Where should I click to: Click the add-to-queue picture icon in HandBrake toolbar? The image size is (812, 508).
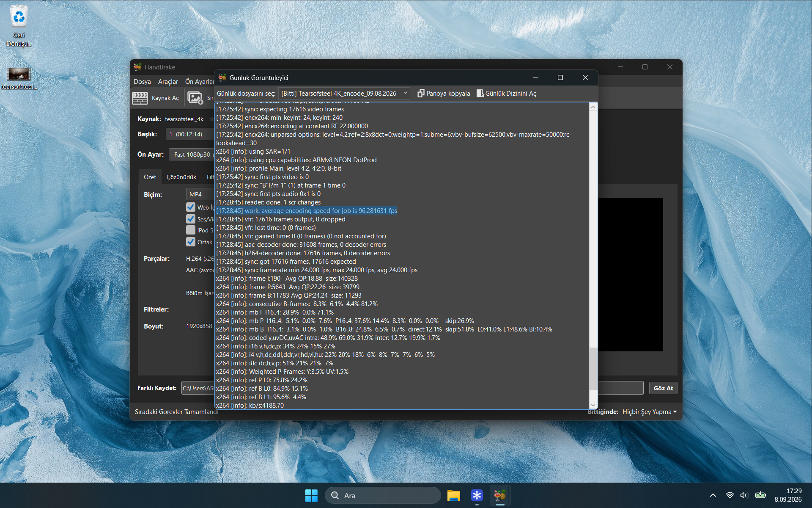click(195, 98)
